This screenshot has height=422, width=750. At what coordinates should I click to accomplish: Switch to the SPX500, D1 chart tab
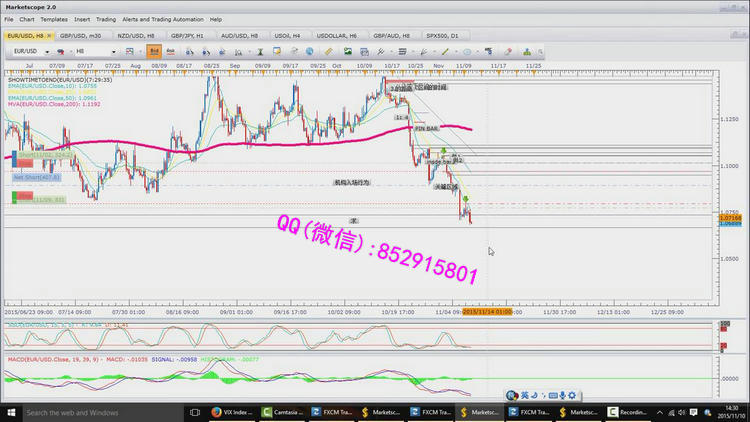pyautogui.click(x=441, y=35)
